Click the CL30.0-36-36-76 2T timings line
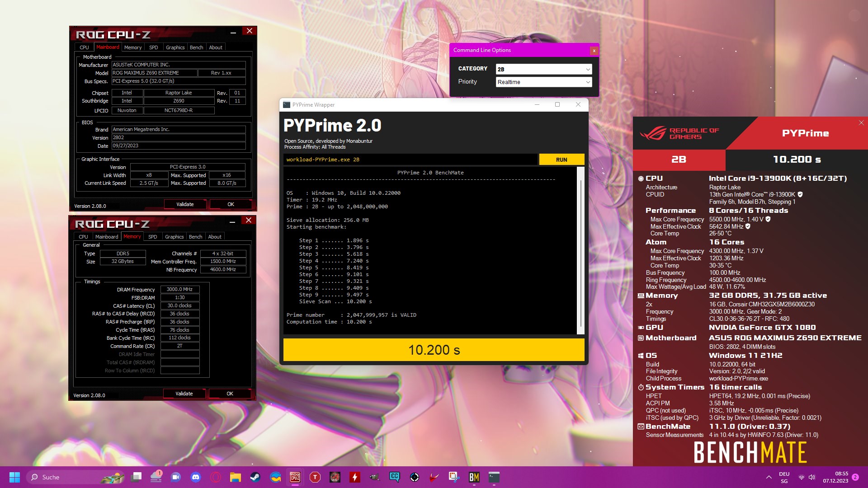The width and height of the screenshot is (868, 488). click(749, 319)
